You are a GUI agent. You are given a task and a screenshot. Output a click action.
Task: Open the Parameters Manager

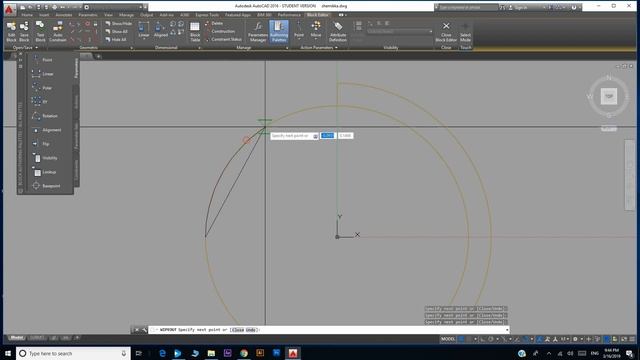click(x=258, y=31)
